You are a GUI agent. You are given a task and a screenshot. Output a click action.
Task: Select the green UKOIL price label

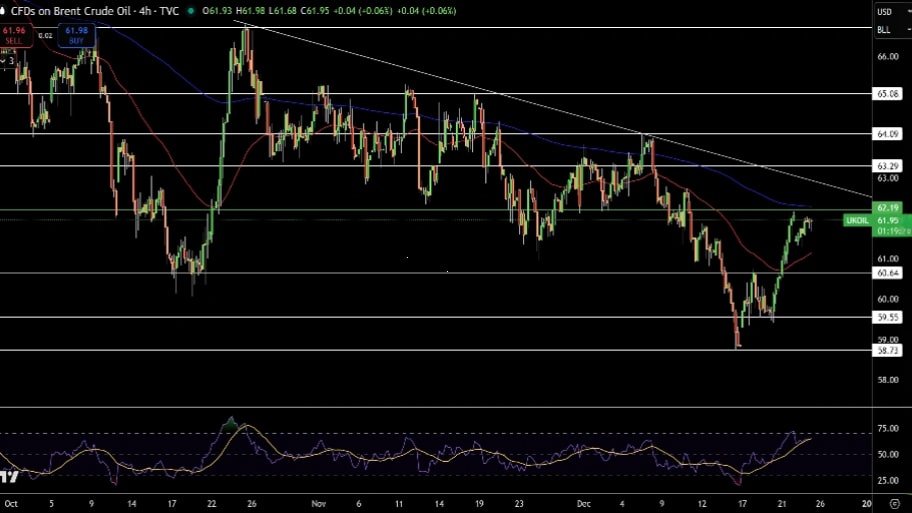pos(857,220)
